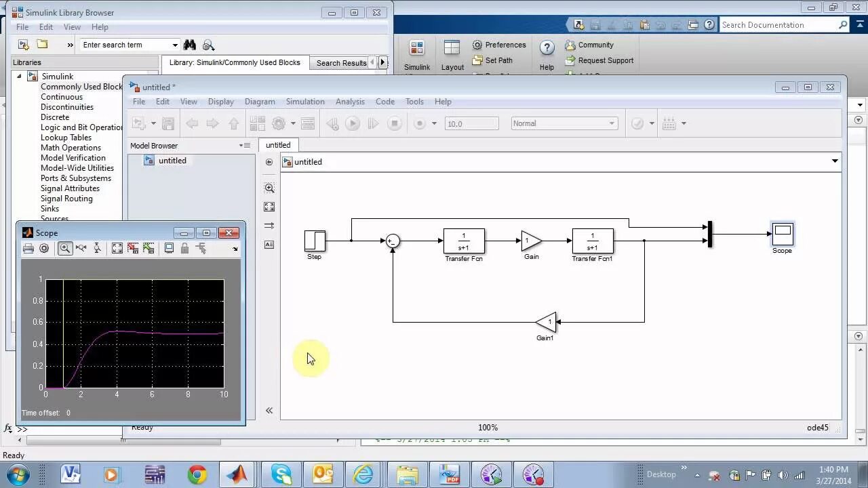
Task: Click Community link in toolstrip
Action: [589, 45]
